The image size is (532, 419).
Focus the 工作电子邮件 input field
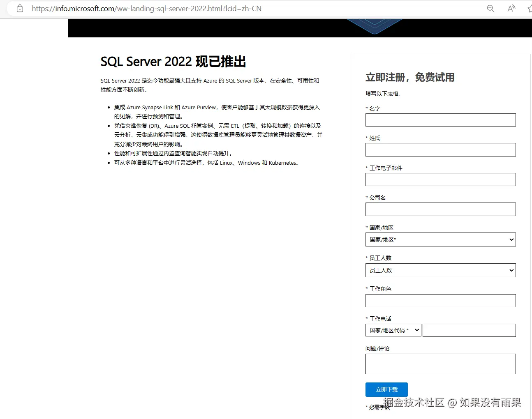[x=440, y=180]
